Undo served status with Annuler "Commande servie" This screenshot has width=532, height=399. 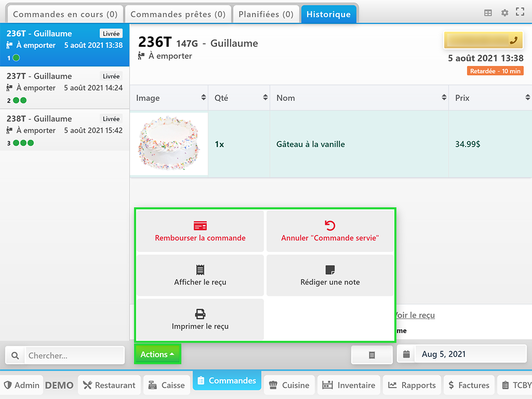tap(330, 231)
